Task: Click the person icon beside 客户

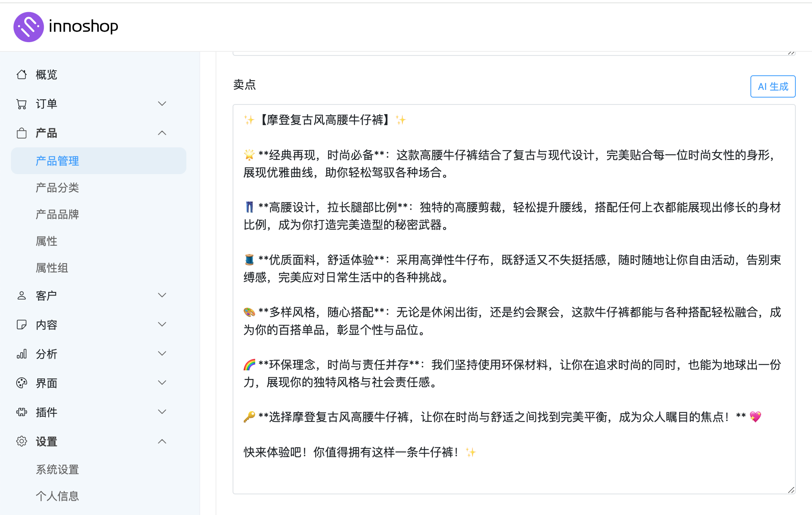Action: point(21,296)
